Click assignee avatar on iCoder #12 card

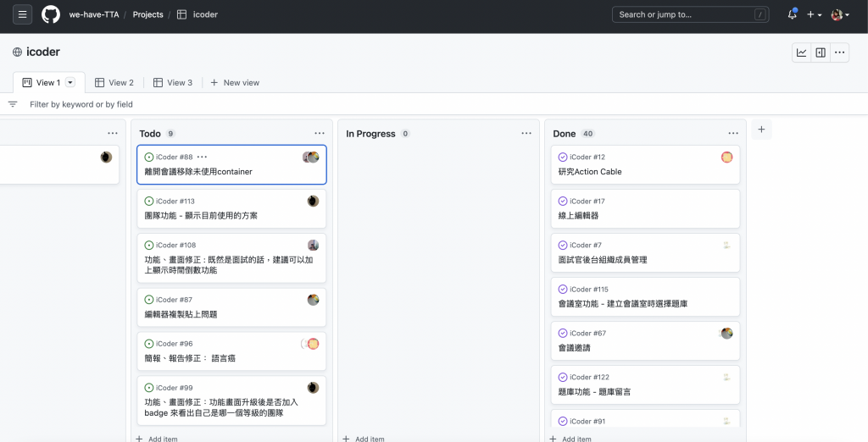(726, 157)
